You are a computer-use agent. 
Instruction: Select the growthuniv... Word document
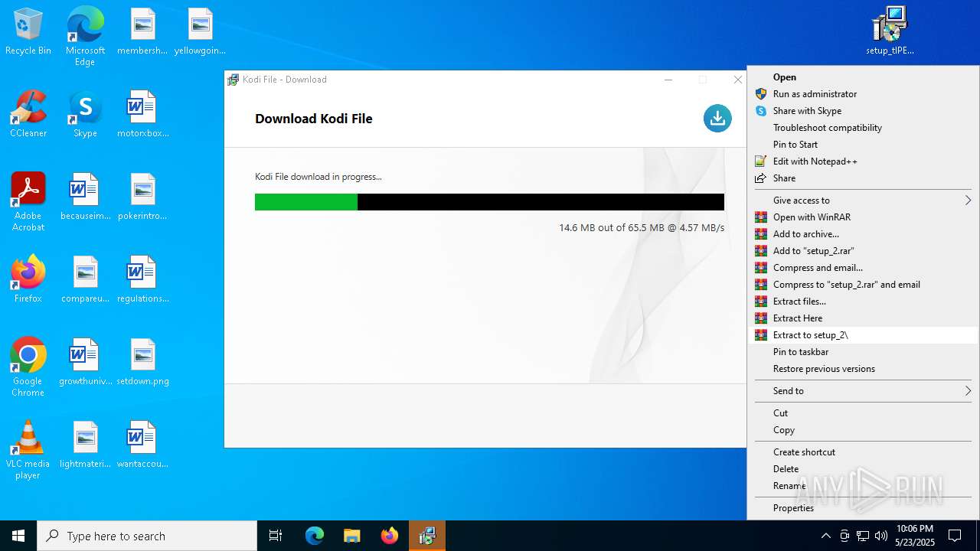coord(85,363)
